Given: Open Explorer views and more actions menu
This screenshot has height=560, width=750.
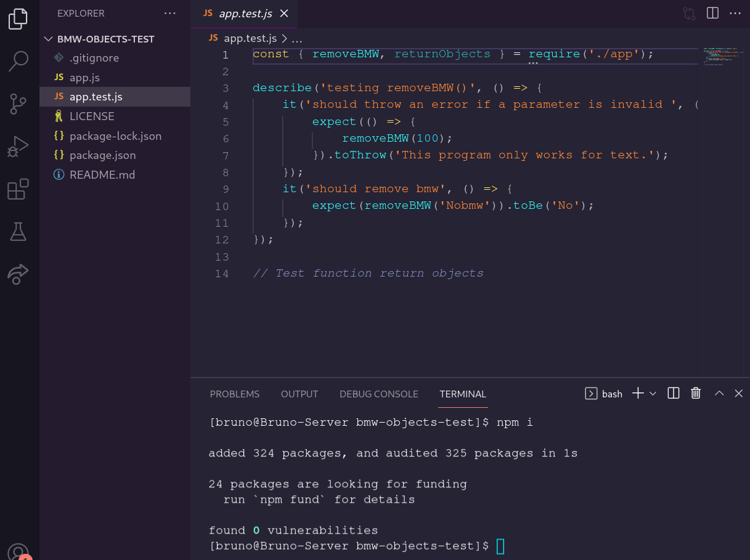Looking at the screenshot, I should [x=169, y=13].
